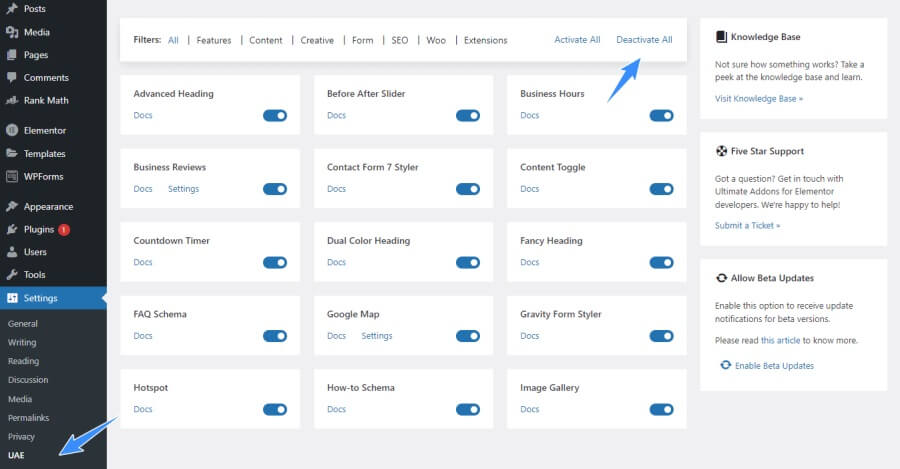
Task: Filter widgets by Features
Action: pyautogui.click(x=214, y=40)
